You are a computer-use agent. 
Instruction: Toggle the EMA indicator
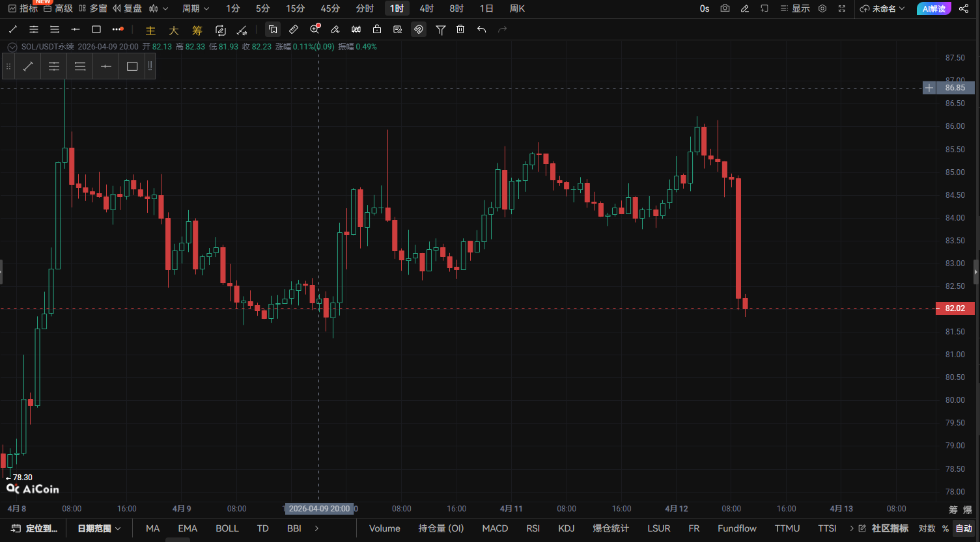point(188,528)
